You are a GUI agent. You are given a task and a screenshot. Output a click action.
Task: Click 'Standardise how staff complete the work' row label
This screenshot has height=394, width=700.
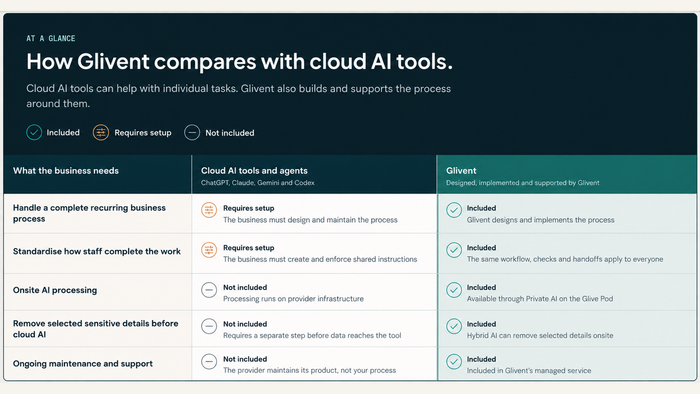[x=97, y=251]
